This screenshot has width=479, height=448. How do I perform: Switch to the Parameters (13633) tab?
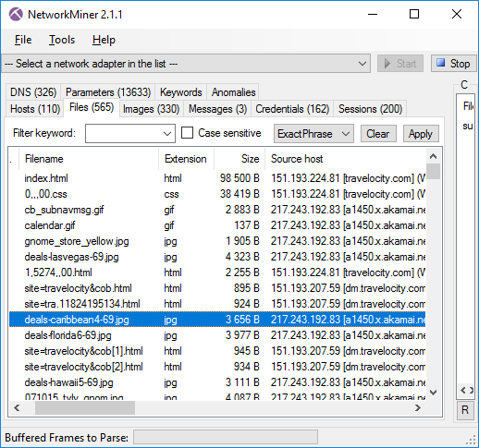click(108, 92)
